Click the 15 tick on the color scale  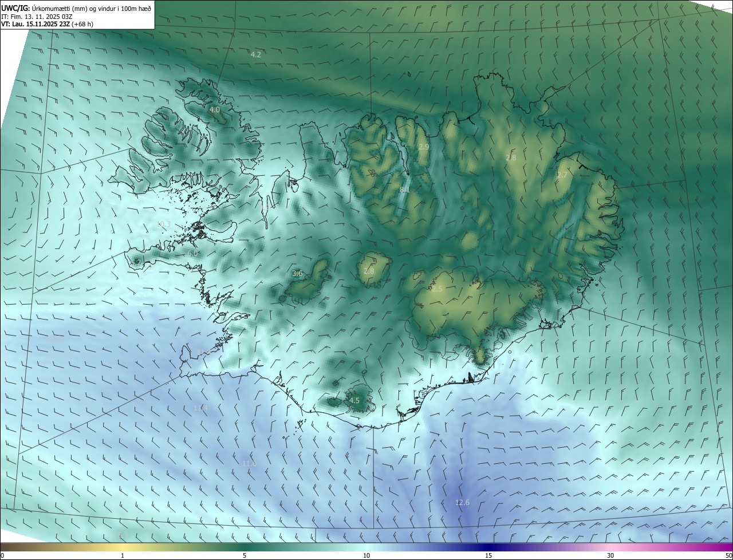[x=488, y=555]
